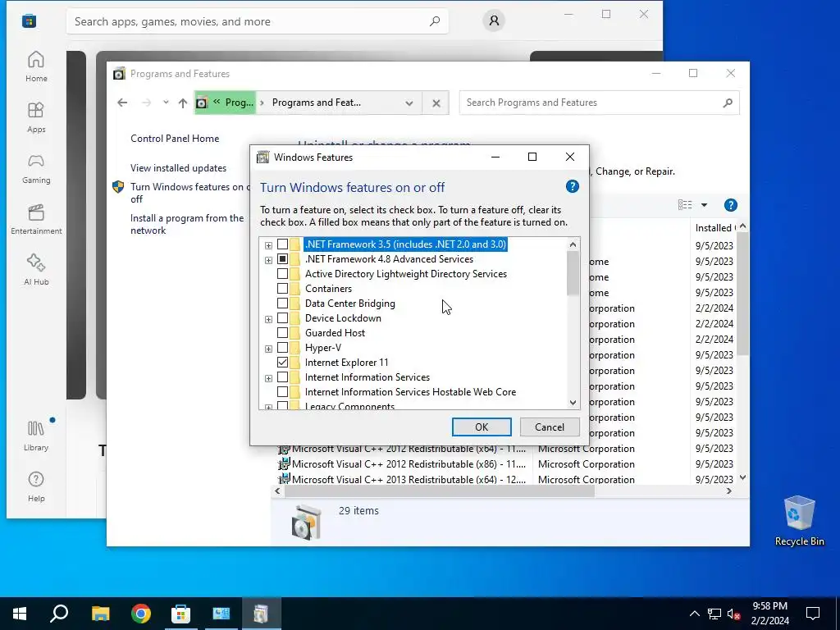The width and height of the screenshot is (840, 630).
Task: Open Microsoft Store Home in sidebar
Action: coord(36,66)
